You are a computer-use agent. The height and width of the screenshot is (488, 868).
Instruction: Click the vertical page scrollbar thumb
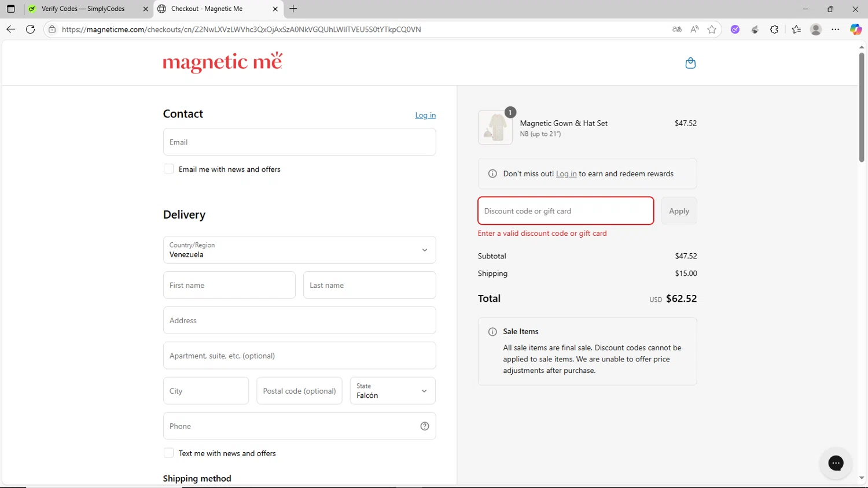click(x=862, y=107)
